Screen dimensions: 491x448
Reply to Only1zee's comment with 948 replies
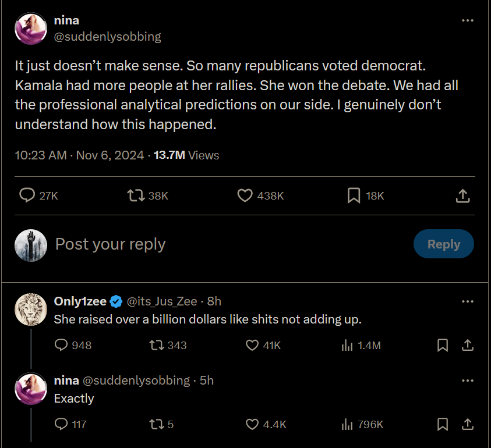pyautogui.click(x=61, y=345)
